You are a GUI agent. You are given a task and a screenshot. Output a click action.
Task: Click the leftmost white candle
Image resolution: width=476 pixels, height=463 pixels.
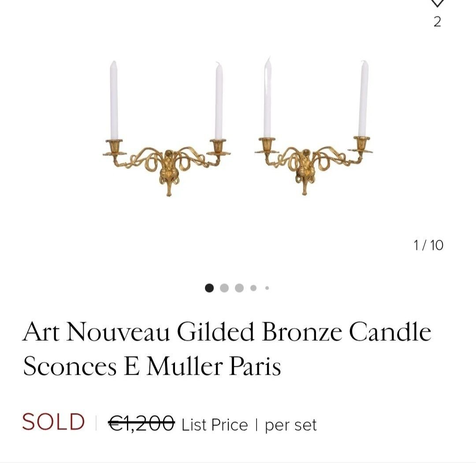114,100
